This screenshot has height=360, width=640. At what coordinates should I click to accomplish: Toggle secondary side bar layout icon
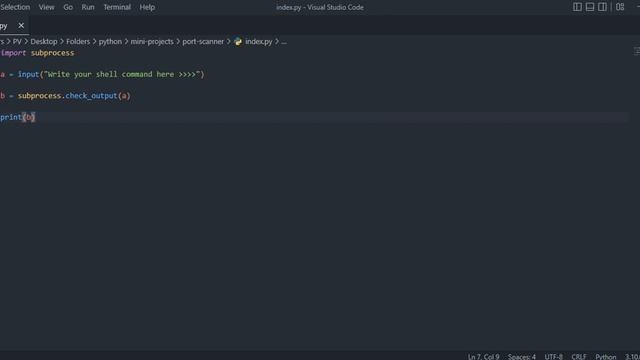(602, 7)
